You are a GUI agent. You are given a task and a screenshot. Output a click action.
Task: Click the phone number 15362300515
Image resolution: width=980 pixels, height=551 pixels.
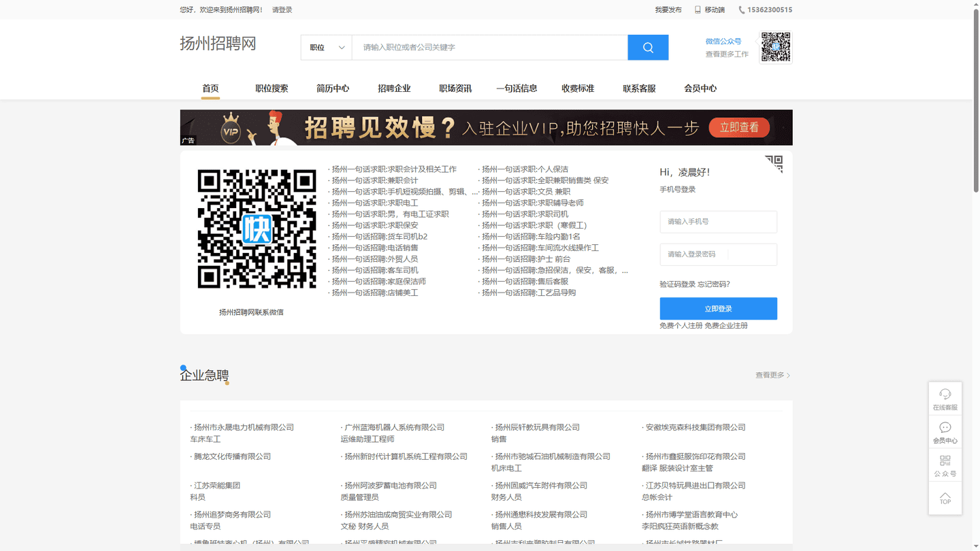(x=769, y=10)
